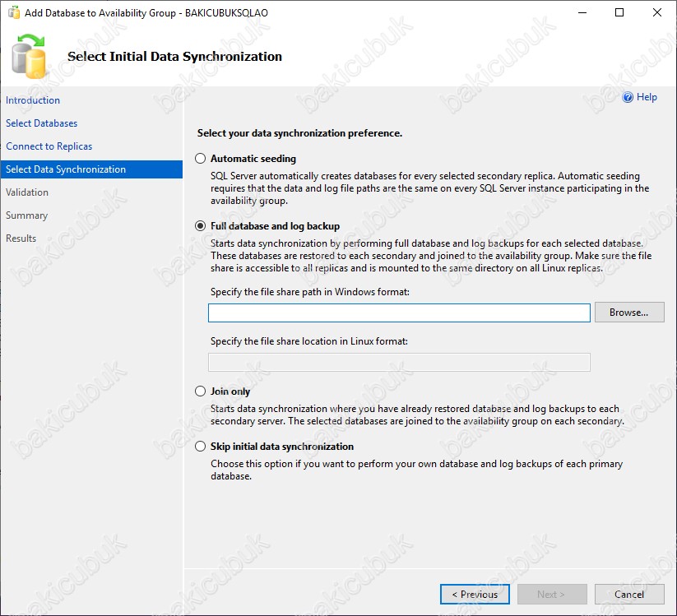This screenshot has width=677, height=616.
Task: Click the Cancel button
Action: pyautogui.click(x=629, y=595)
